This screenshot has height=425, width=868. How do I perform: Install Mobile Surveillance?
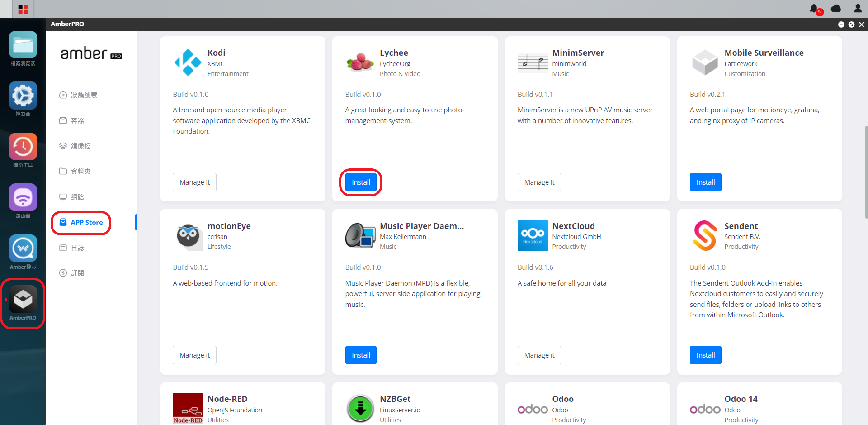tap(706, 182)
